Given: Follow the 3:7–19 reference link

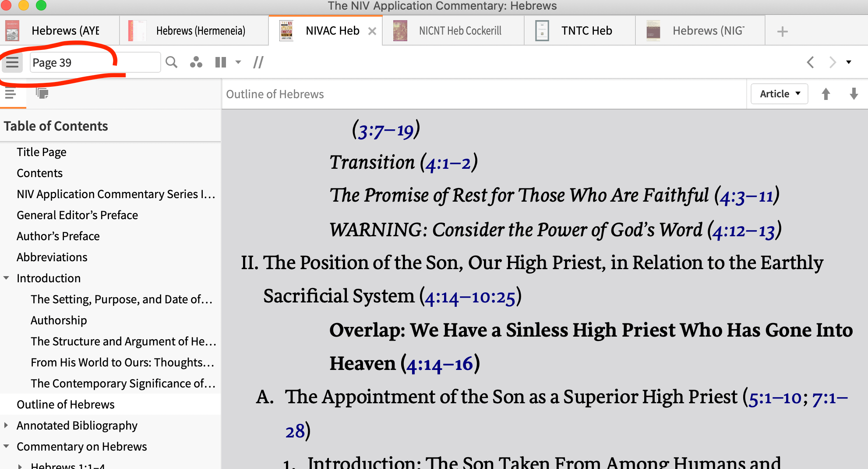Looking at the screenshot, I should 385,131.
